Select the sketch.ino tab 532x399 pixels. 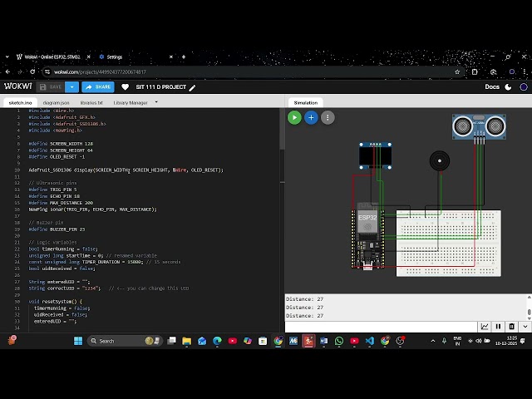point(20,102)
